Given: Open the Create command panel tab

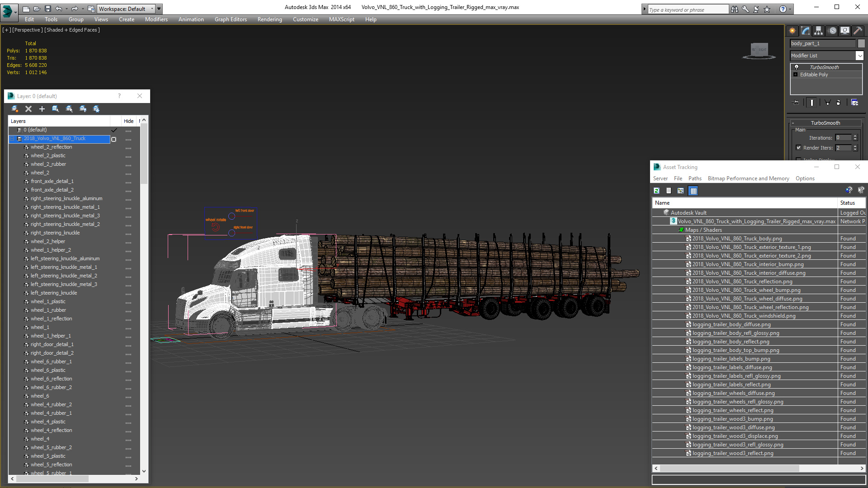Looking at the screenshot, I should (x=792, y=31).
